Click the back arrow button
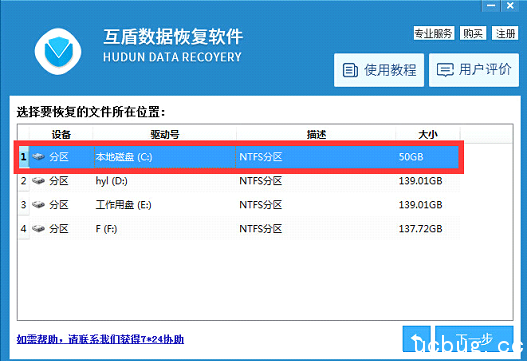This screenshot has height=361, width=527. [416, 339]
